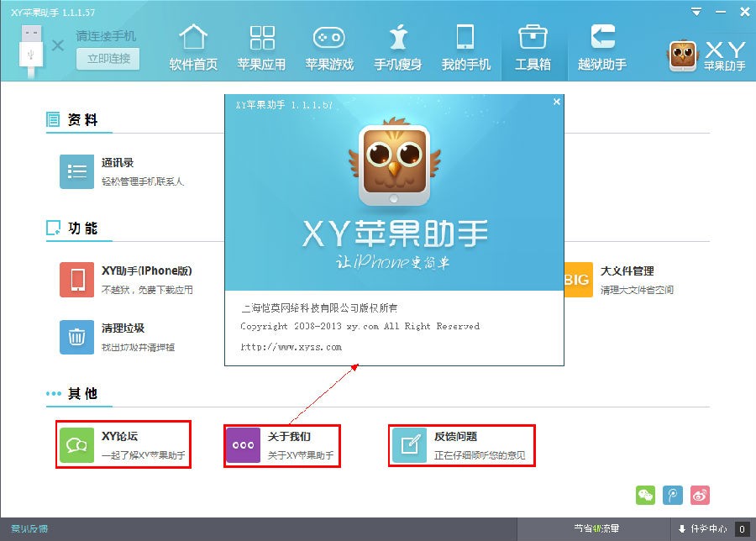
Task: Click the 清理垃圾 trash bin icon
Action: (x=76, y=337)
